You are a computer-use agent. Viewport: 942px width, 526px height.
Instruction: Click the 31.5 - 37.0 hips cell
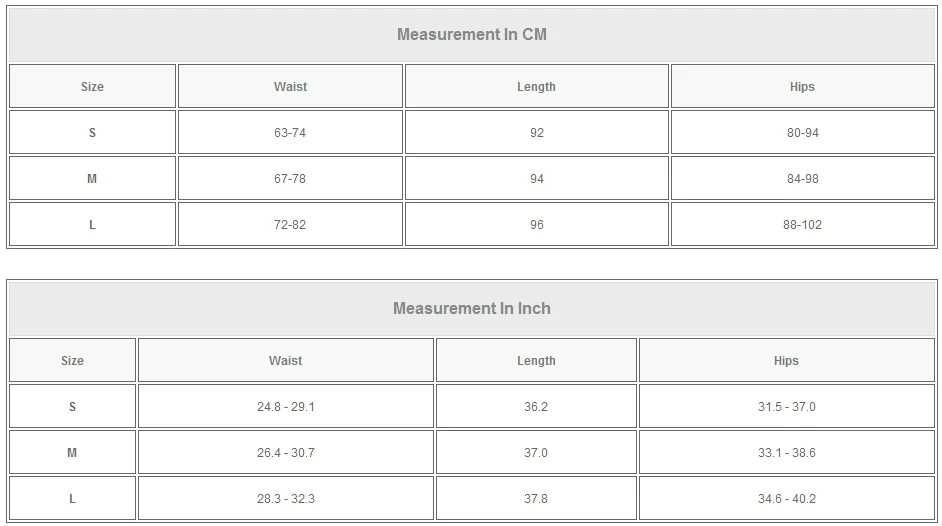pos(786,407)
